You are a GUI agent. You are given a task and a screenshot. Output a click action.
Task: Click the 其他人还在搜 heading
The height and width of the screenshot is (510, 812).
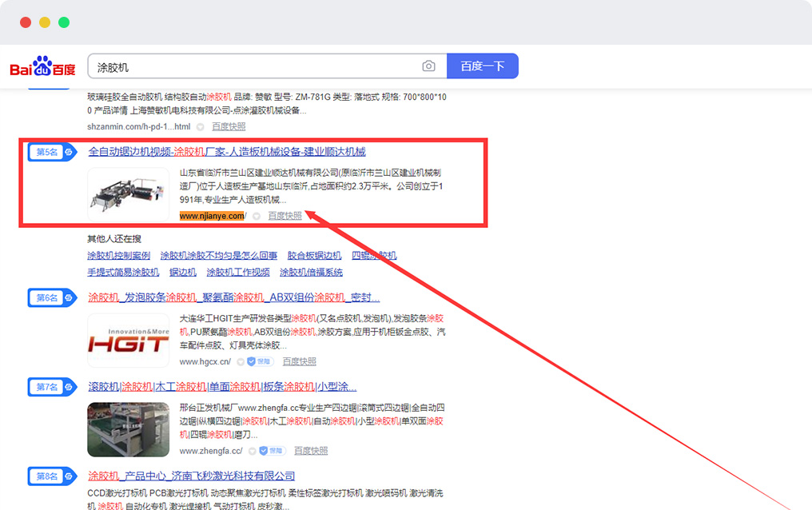(114, 239)
